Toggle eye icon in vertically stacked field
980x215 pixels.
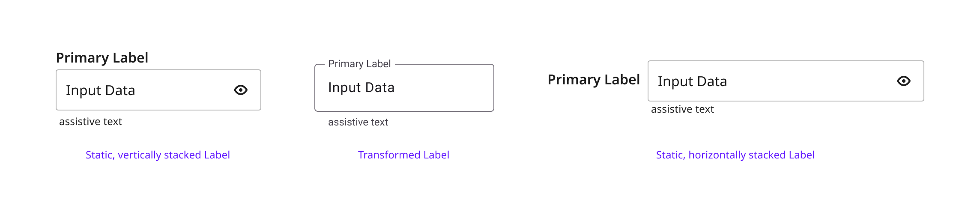pyautogui.click(x=241, y=90)
